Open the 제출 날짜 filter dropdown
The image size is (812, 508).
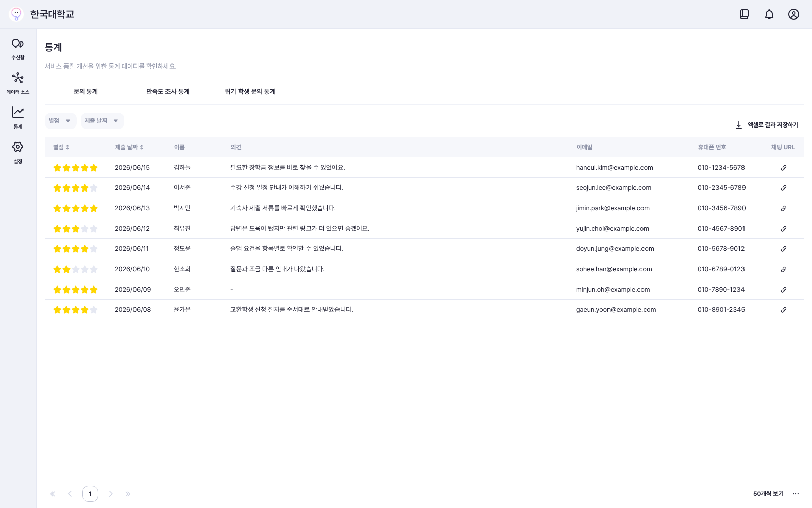point(102,121)
